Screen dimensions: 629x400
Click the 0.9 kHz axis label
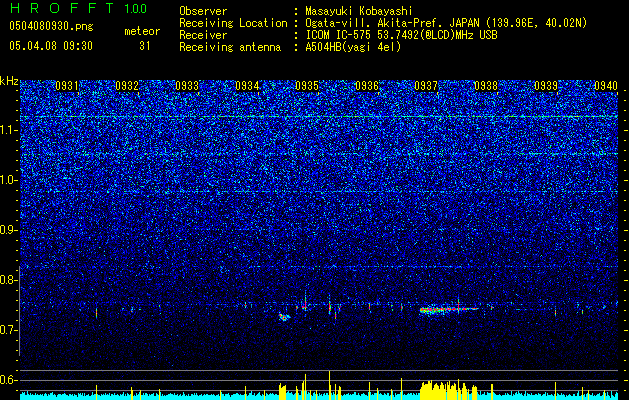[9, 230]
